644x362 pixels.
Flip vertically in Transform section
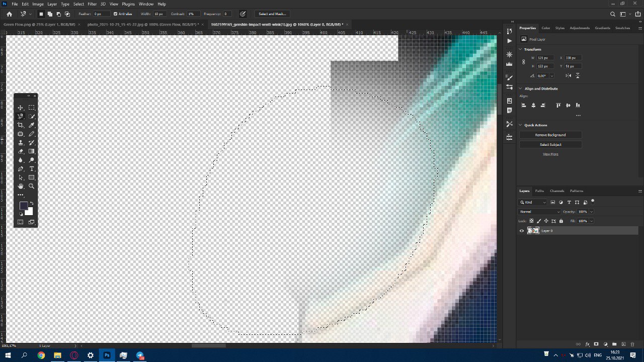tap(578, 76)
